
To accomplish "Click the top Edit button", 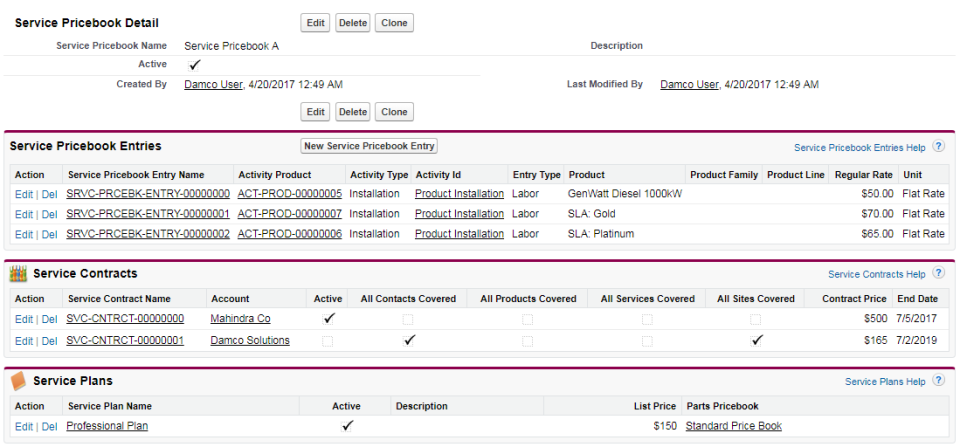I will pos(316,23).
